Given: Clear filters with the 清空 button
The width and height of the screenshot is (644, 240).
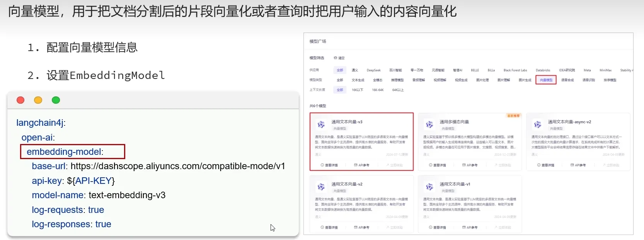Looking at the screenshot, I should click(339, 58).
